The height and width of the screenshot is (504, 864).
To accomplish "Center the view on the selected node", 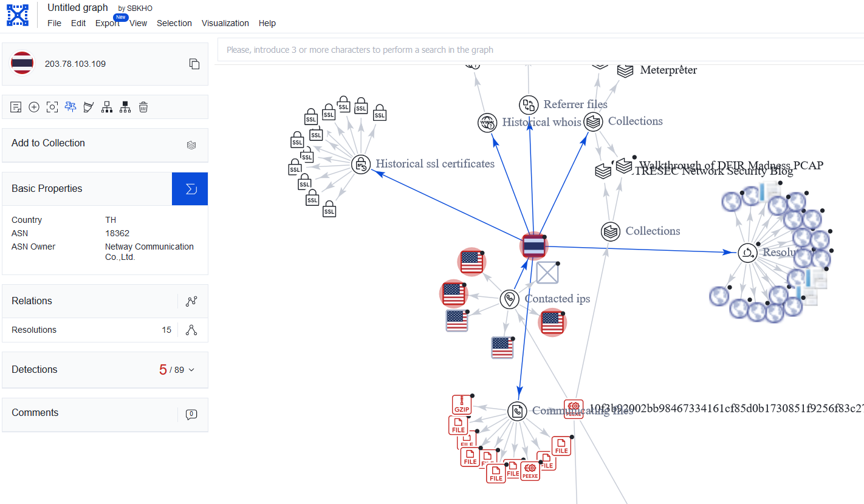I will click(52, 107).
